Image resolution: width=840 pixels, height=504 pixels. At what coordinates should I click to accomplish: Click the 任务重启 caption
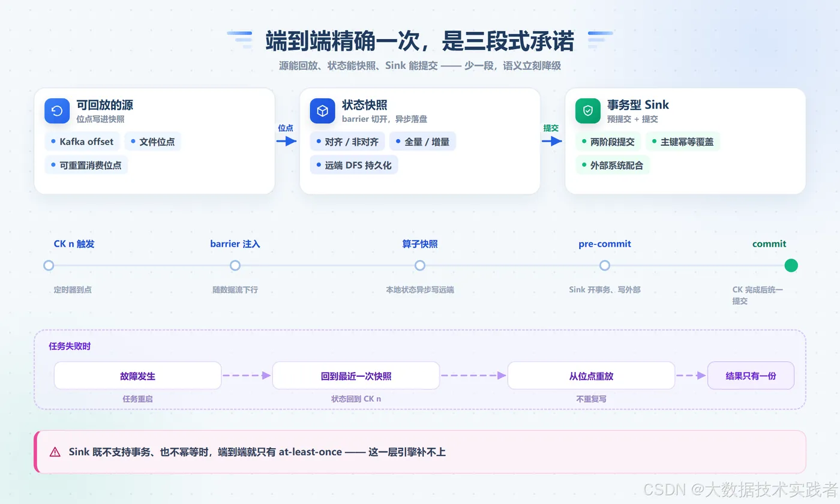coord(137,398)
